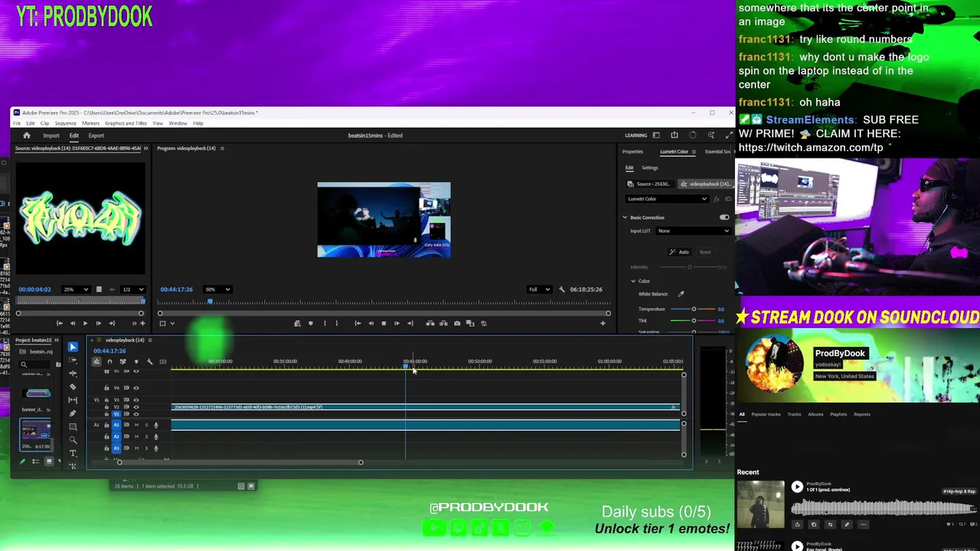Select the Razor tool

(73, 386)
